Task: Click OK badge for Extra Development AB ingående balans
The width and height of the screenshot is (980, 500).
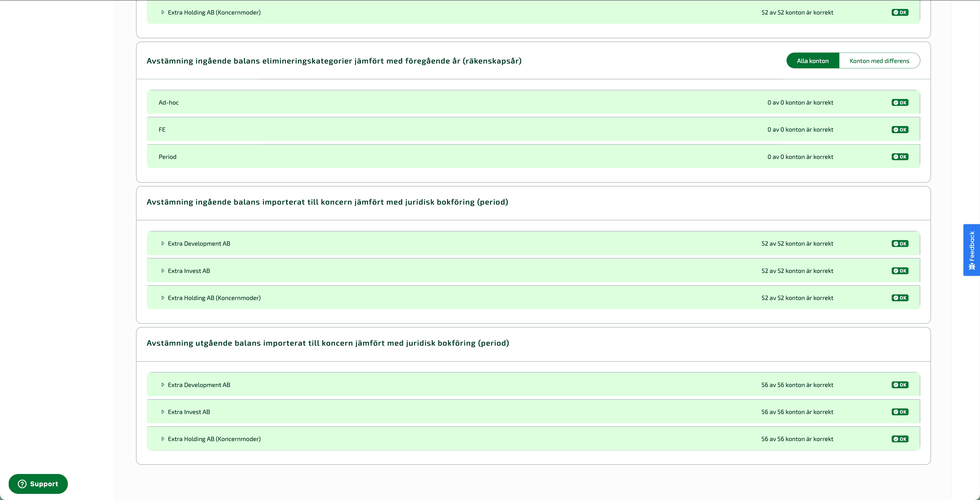Action: click(900, 244)
